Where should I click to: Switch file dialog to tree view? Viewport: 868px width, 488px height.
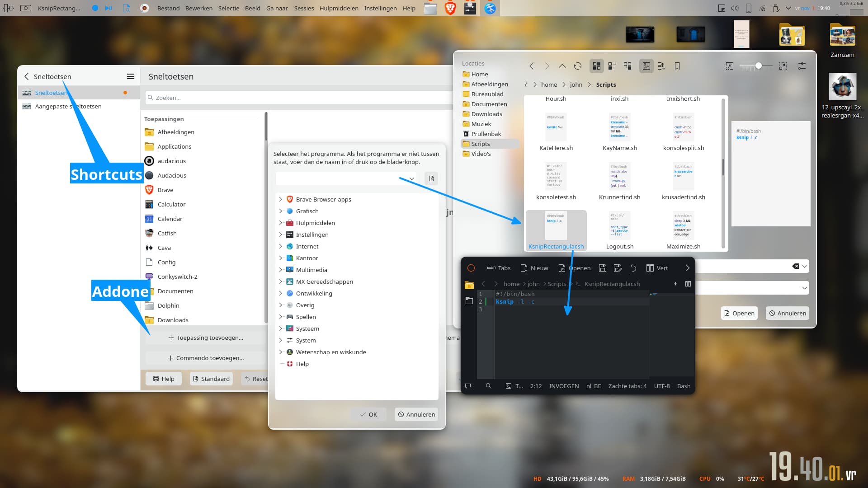coord(627,66)
